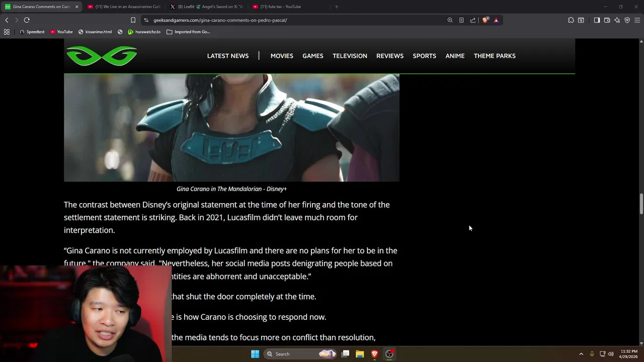Open the Reviews menu item
644x362 pixels.
tap(390, 56)
